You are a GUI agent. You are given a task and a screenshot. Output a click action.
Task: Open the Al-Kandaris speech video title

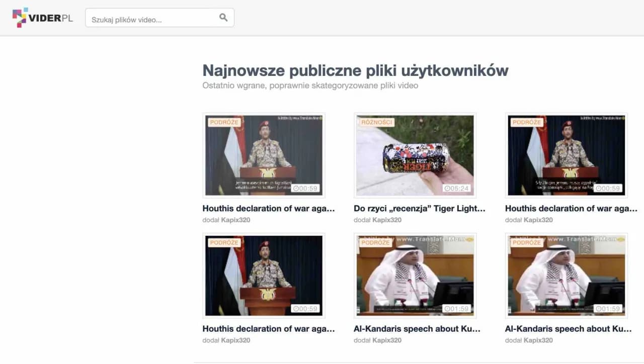(x=417, y=329)
